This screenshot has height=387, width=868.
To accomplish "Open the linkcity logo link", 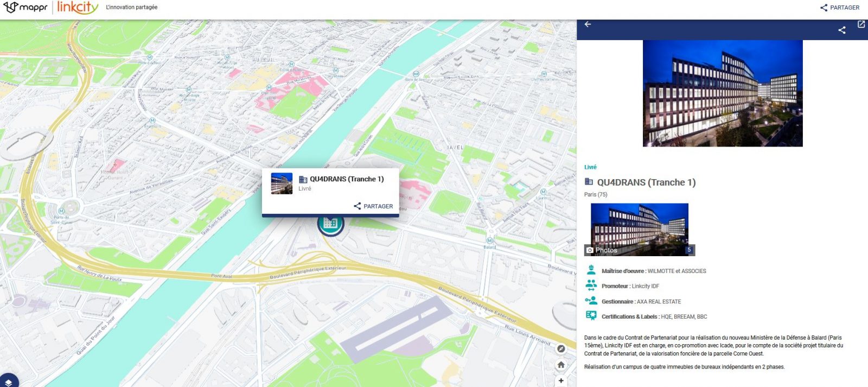I will (78, 8).
